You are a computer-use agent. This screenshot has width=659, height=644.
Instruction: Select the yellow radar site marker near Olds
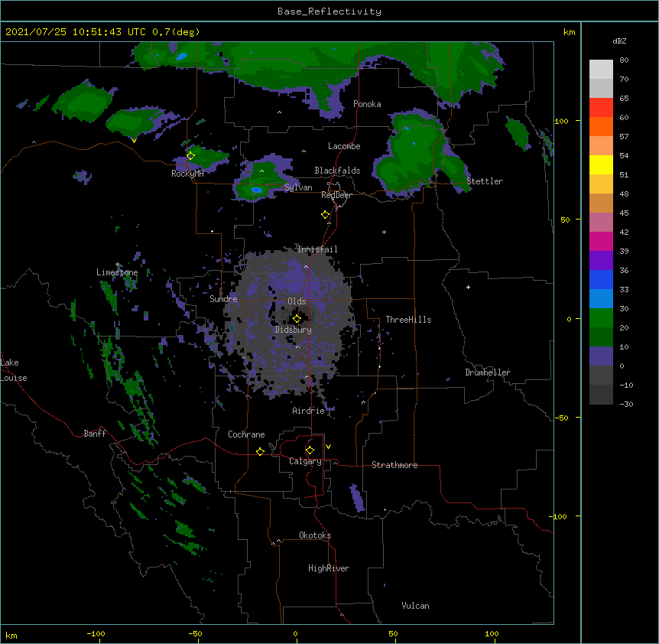tap(297, 318)
